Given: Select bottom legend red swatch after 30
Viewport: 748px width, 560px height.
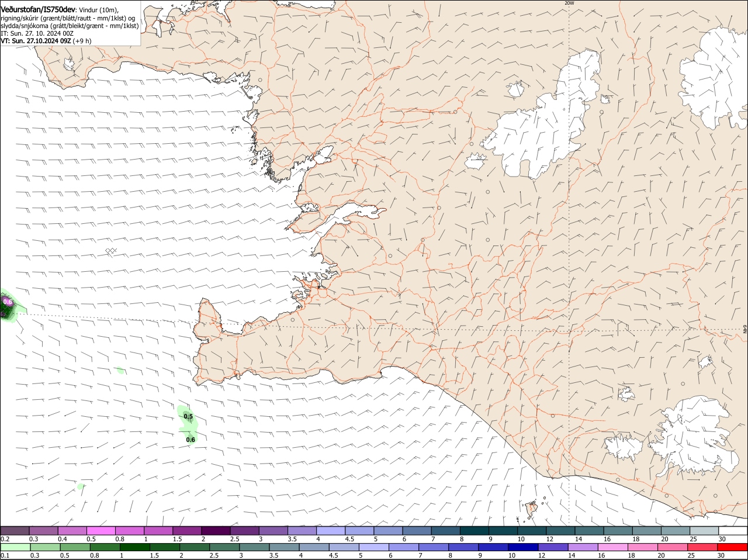Looking at the screenshot, I should tap(731, 547).
